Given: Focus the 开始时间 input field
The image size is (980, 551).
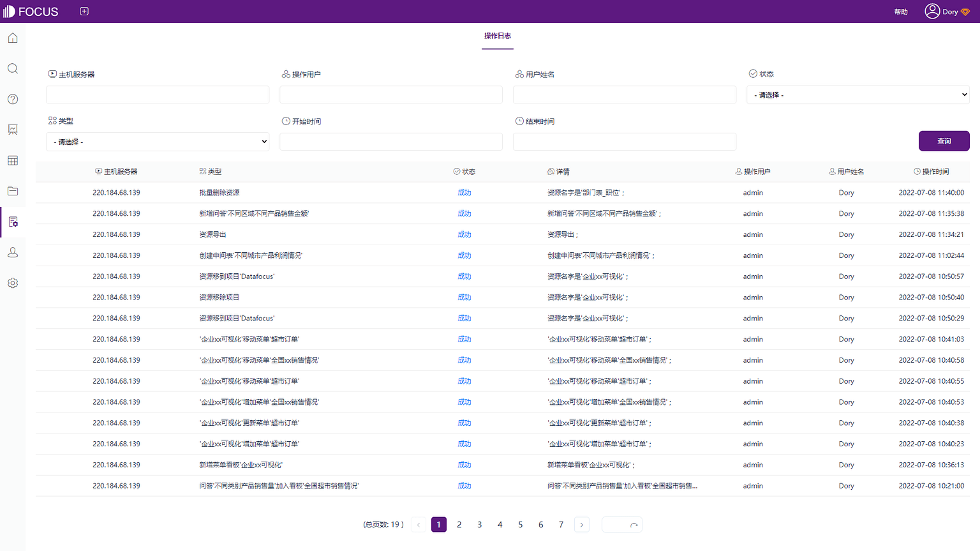Looking at the screenshot, I should tap(391, 142).
